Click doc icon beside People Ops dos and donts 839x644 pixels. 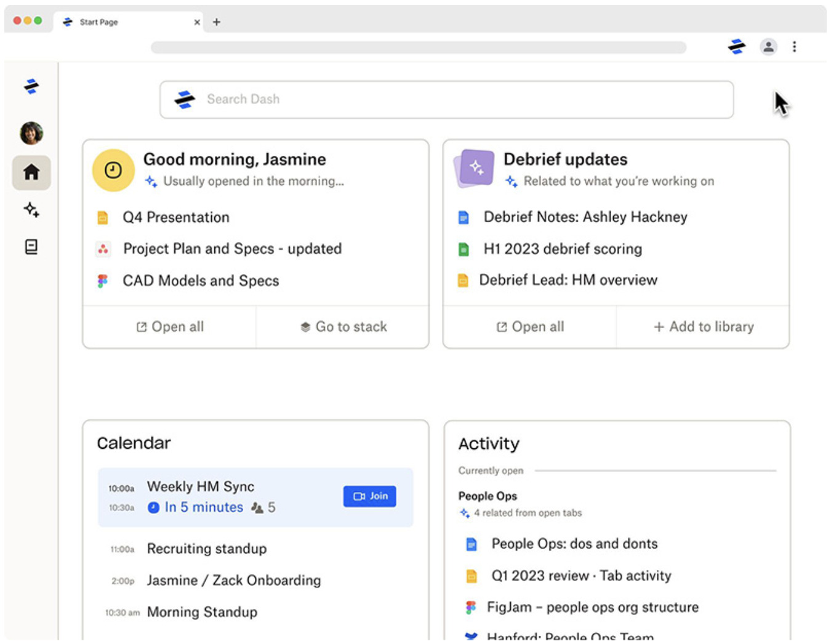[472, 544]
